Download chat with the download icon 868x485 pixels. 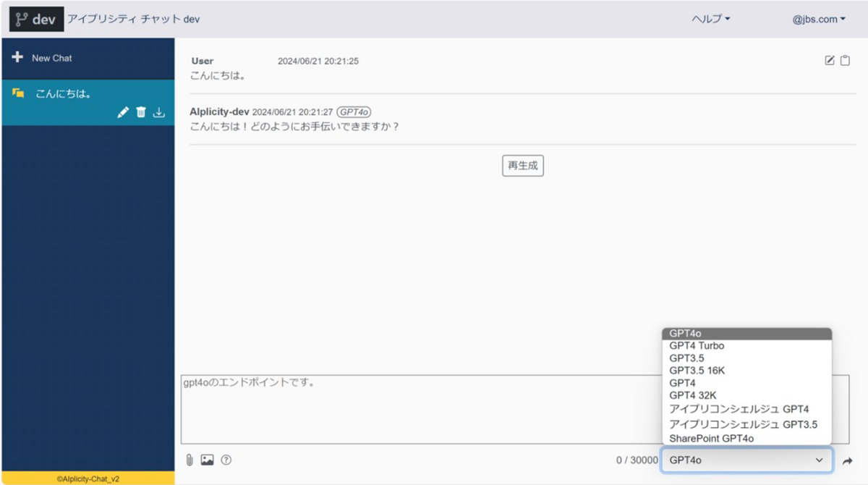click(159, 112)
